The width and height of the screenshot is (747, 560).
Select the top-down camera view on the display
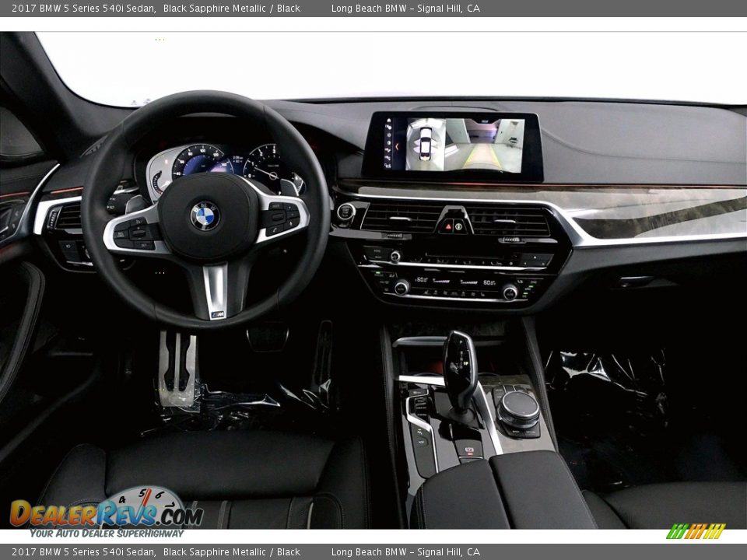click(x=424, y=144)
